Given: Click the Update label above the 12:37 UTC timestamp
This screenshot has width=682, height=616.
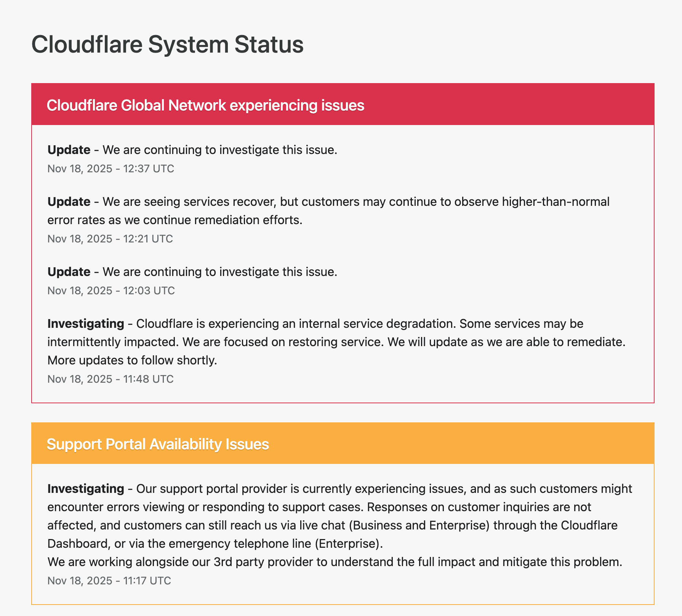Looking at the screenshot, I should pos(69,150).
